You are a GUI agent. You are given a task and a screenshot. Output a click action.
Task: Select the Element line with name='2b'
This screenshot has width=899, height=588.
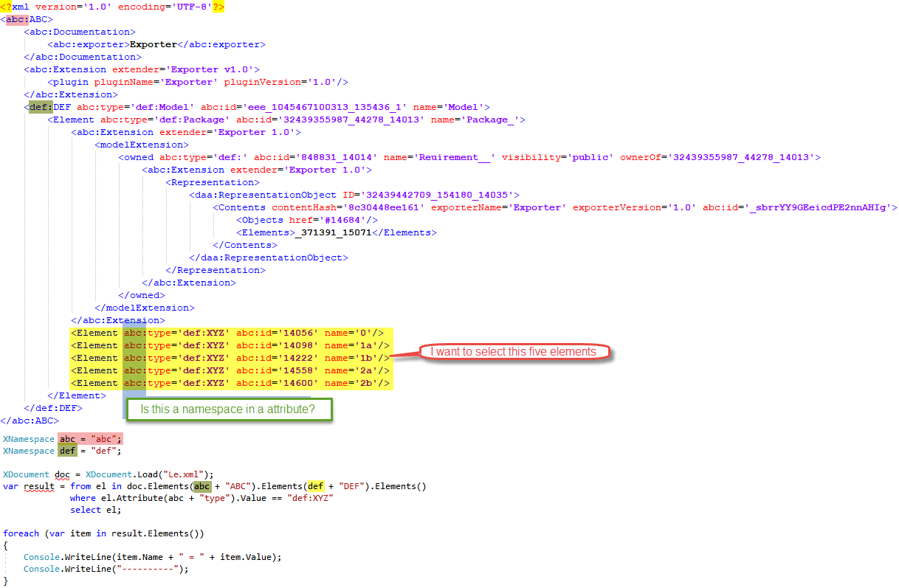[x=230, y=383]
